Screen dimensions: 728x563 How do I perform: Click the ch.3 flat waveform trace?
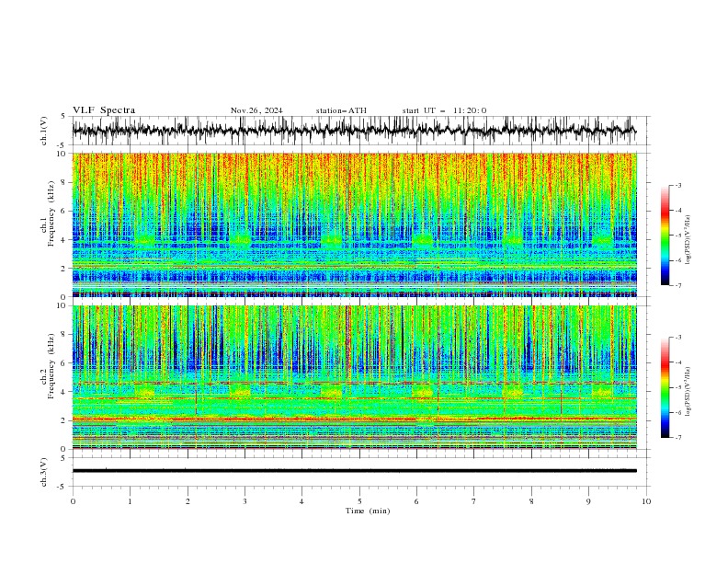tap(354, 471)
